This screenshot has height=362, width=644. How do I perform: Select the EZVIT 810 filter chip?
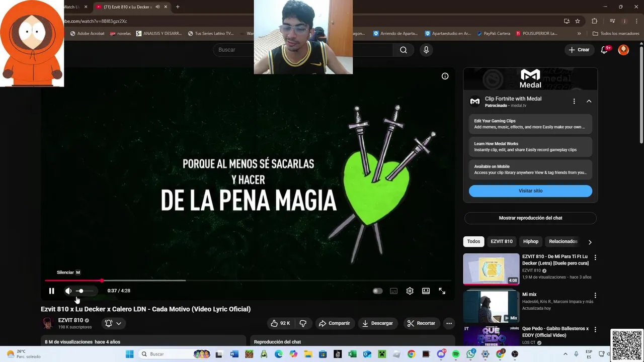pos(502,241)
